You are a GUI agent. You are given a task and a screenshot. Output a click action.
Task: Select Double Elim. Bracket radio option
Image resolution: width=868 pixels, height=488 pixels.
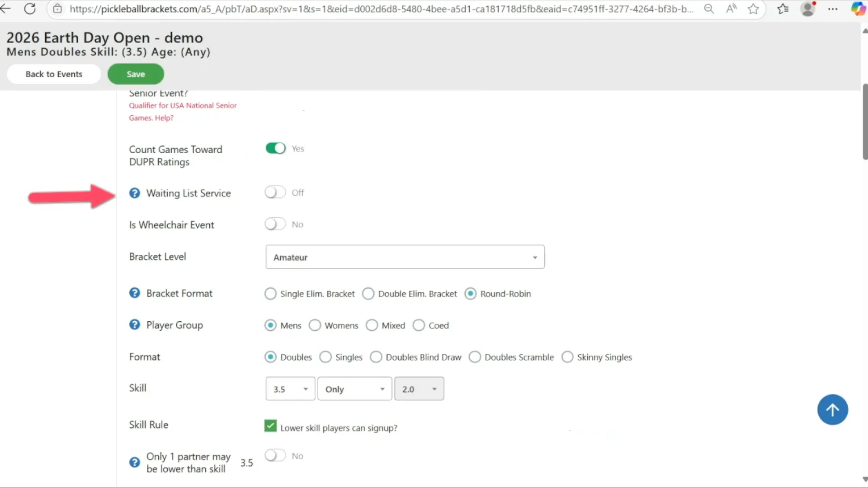[368, 294]
